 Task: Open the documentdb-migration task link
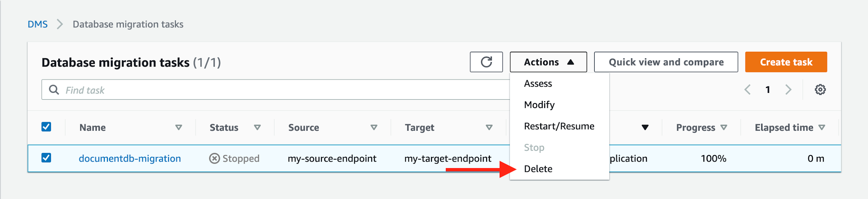coord(130,158)
